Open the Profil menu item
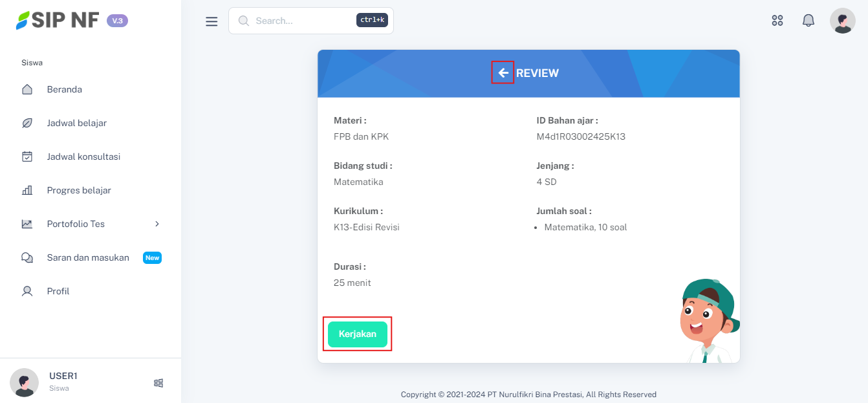The image size is (868, 403). pyautogui.click(x=58, y=291)
